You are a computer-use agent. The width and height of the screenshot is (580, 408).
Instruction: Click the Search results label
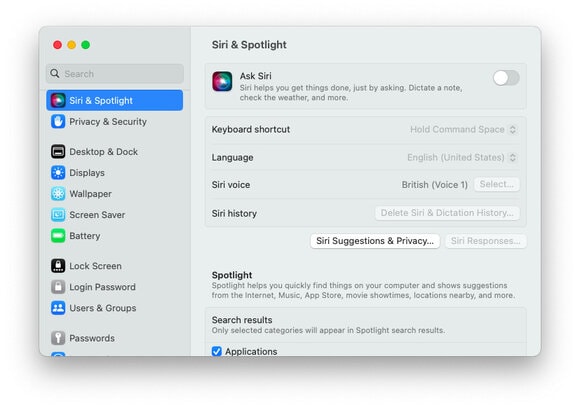point(242,320)
